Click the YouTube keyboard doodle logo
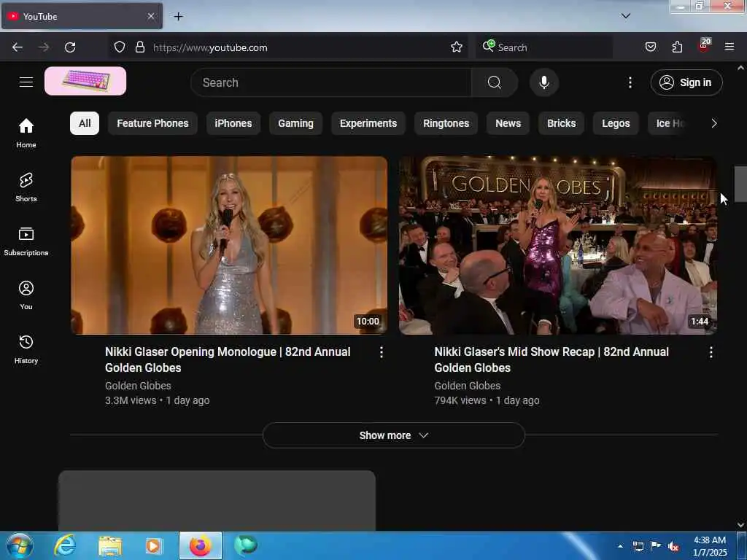Screen dimensions: 747x560 [85, 81]
